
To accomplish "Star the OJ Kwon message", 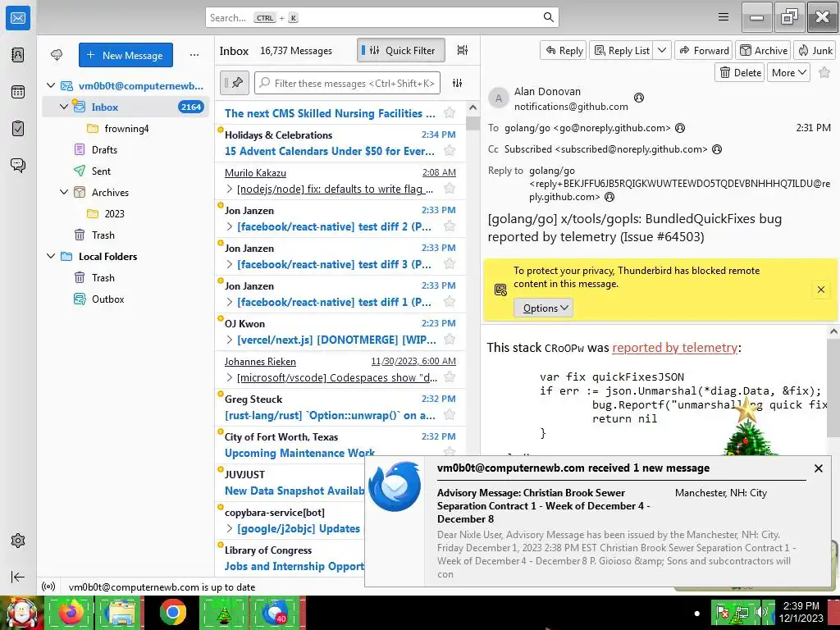I will 450,339.
